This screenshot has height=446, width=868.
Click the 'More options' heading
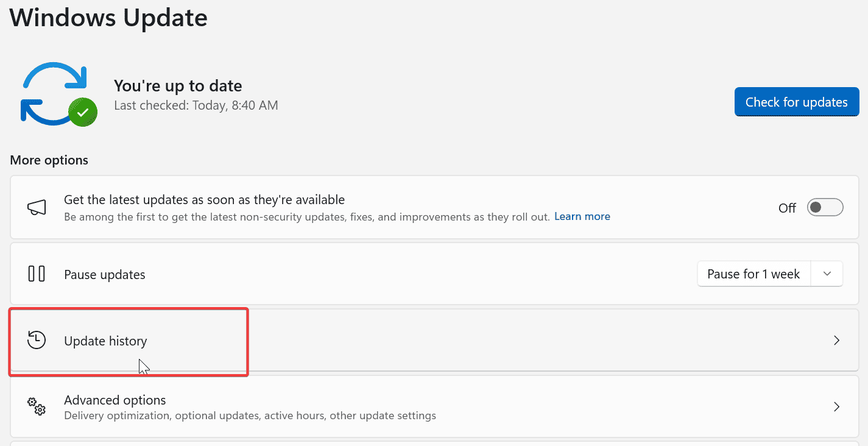(x=49, y=160)
